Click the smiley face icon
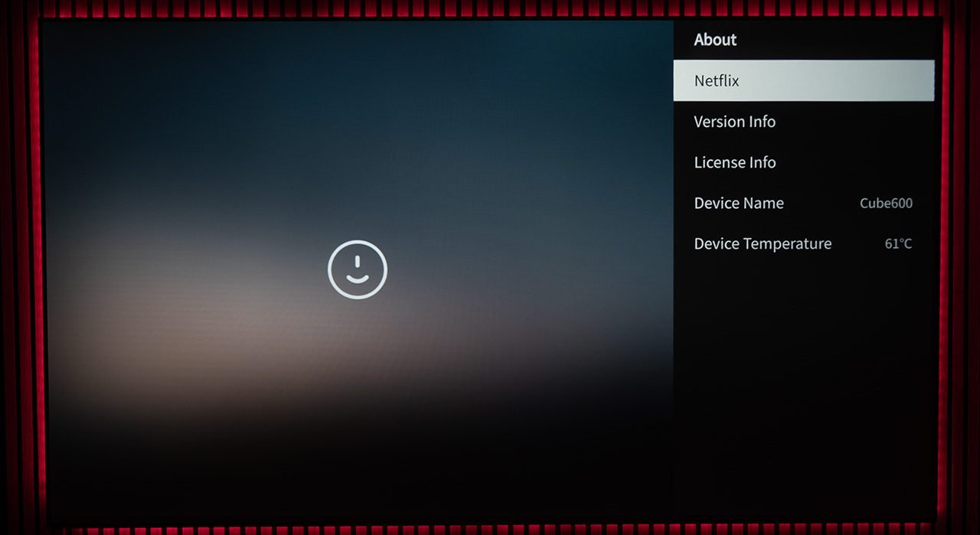Screen dimensions: 980x535 coord(358,269)
